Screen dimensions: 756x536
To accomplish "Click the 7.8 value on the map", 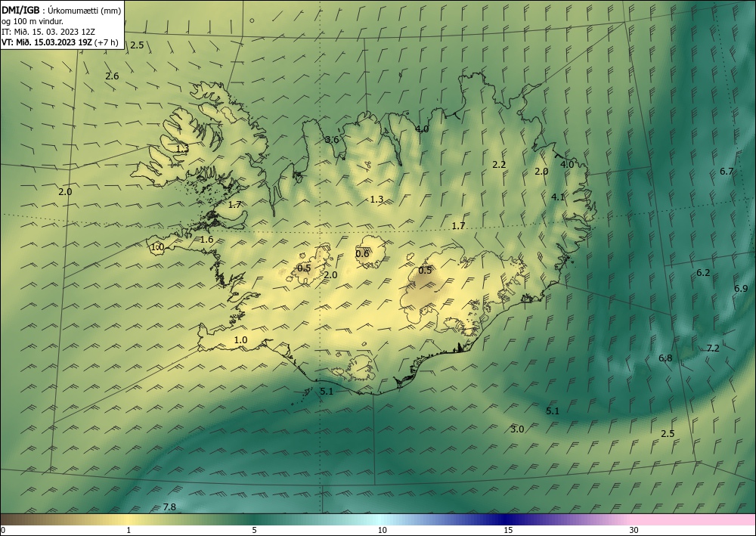I will (x=169, y=507).
